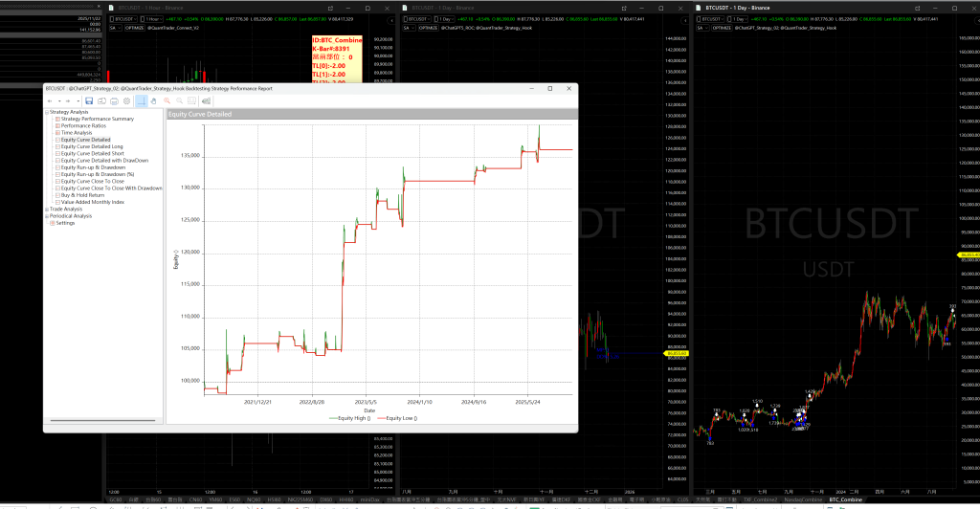Click OPTIMIZE button in rightmost chart
The image size is (980, 509).
point(721,29)
